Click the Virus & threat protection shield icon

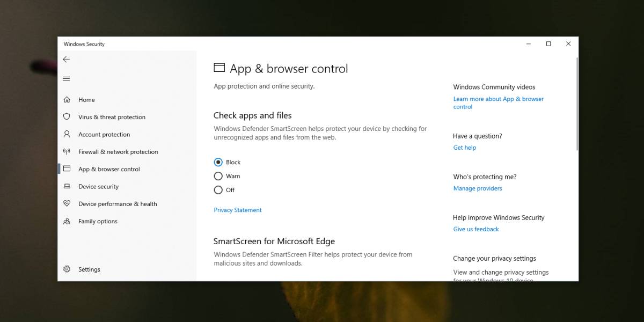pos(67,116)
